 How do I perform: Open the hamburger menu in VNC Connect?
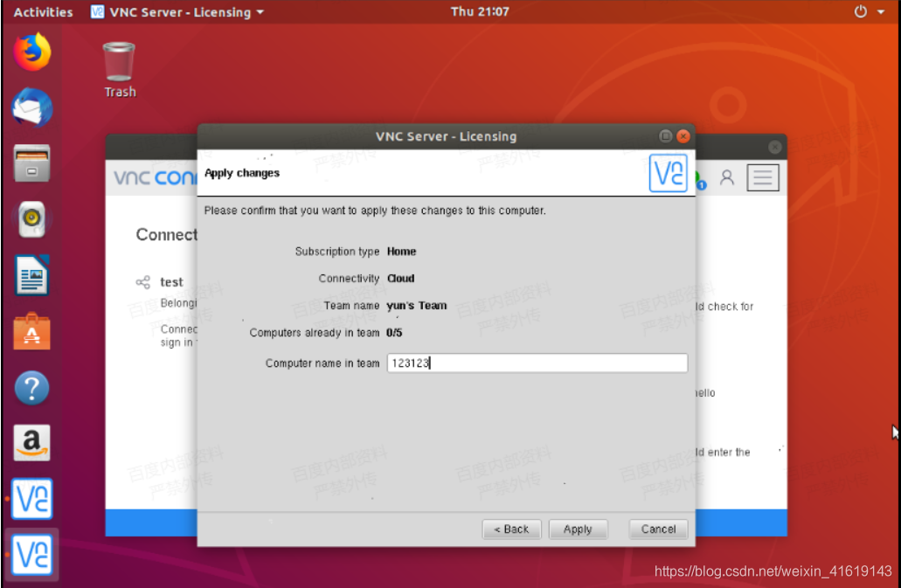tap(763, 177)
